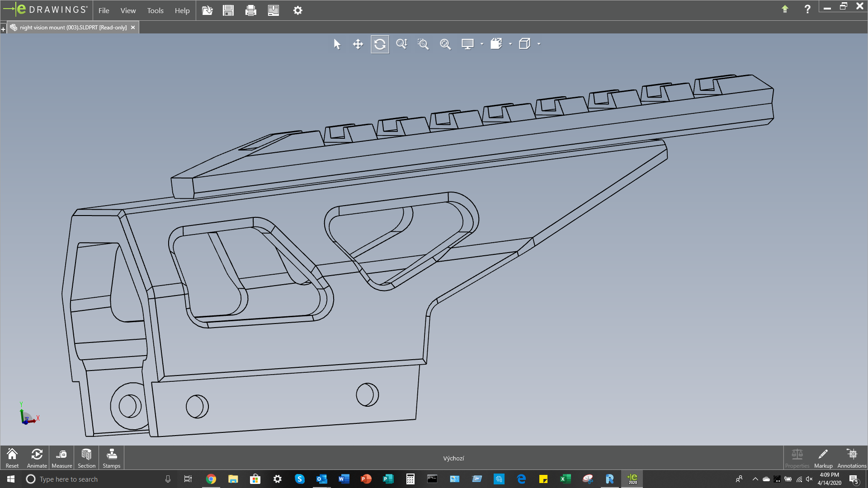The width and height of the screenshot is (868, 488).
Task: Expand the display settings monitor dropdown arrow
Action: [482, 44]
